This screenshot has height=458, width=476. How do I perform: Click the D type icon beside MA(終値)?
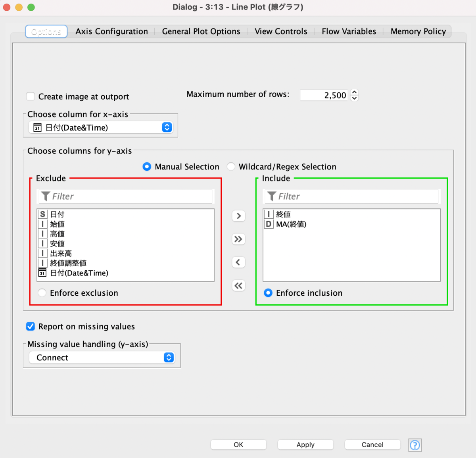coord(269,224)
